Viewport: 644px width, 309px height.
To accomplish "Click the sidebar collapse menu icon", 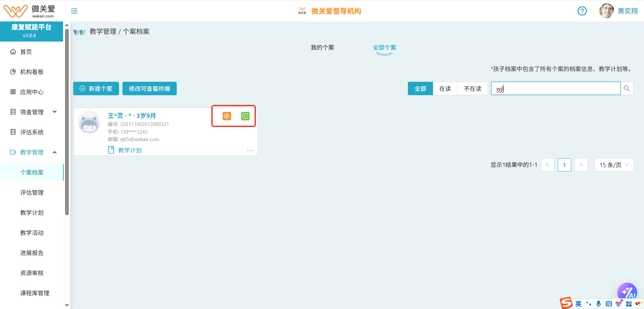I will (x=74, y=11).
